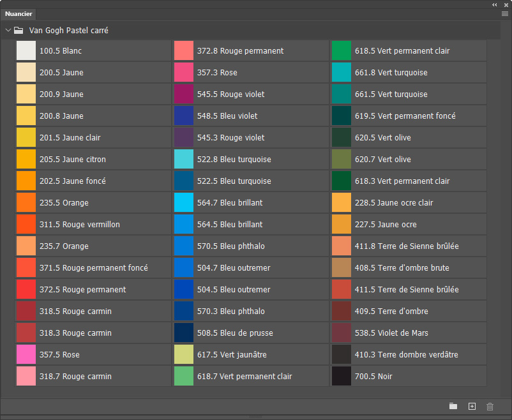Screen dimensions: 512x420
Task: Choose the 661.8 Vert turquoise swatch
Action: coord(342,72)
